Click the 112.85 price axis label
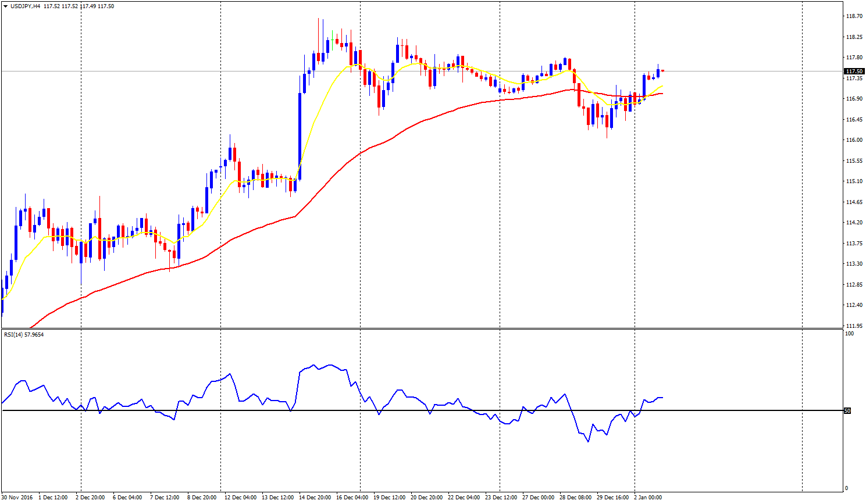866x504 pixels. [854, 285]
